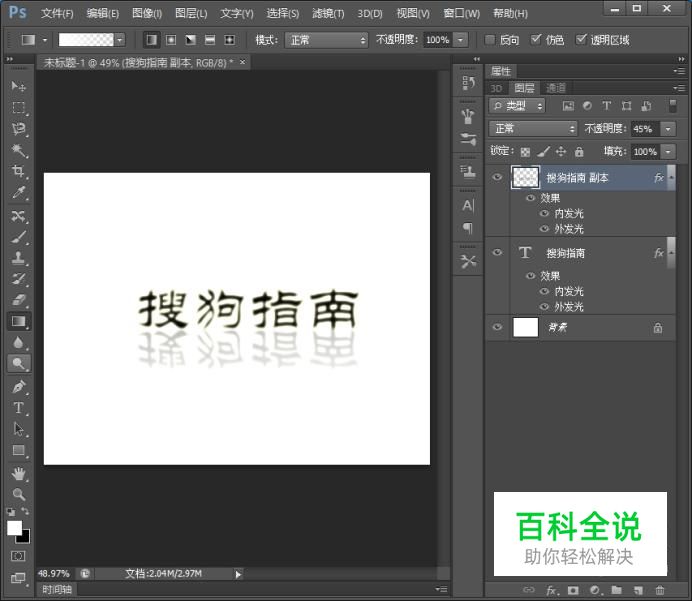The width and height of the screenshot is (692, 601).
Task: Hide 外发光 effect on 副本 layer
Action: pyautogui.click(x=544, y=229)
